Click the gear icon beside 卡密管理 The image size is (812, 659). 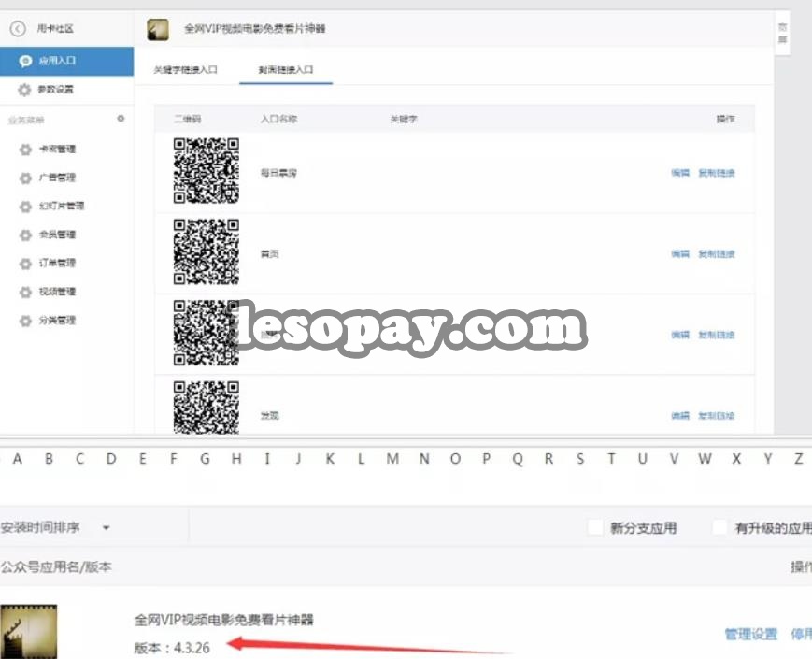(x=25, y=150)
